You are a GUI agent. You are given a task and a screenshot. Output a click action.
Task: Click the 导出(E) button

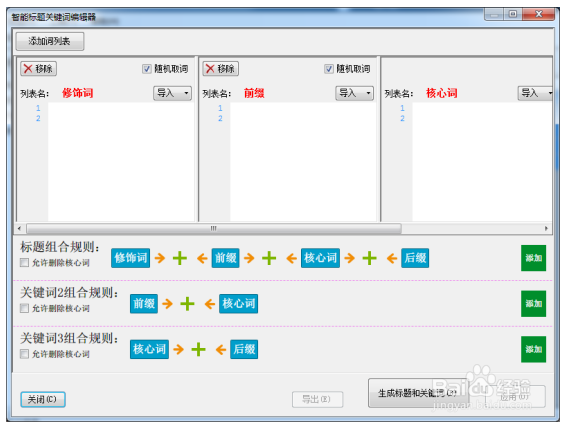pyautogui.click(x=317, y=399)
